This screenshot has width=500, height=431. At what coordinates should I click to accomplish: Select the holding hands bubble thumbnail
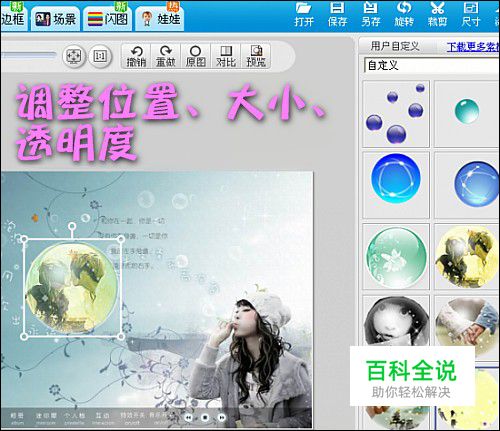click(x=467, y=321)
